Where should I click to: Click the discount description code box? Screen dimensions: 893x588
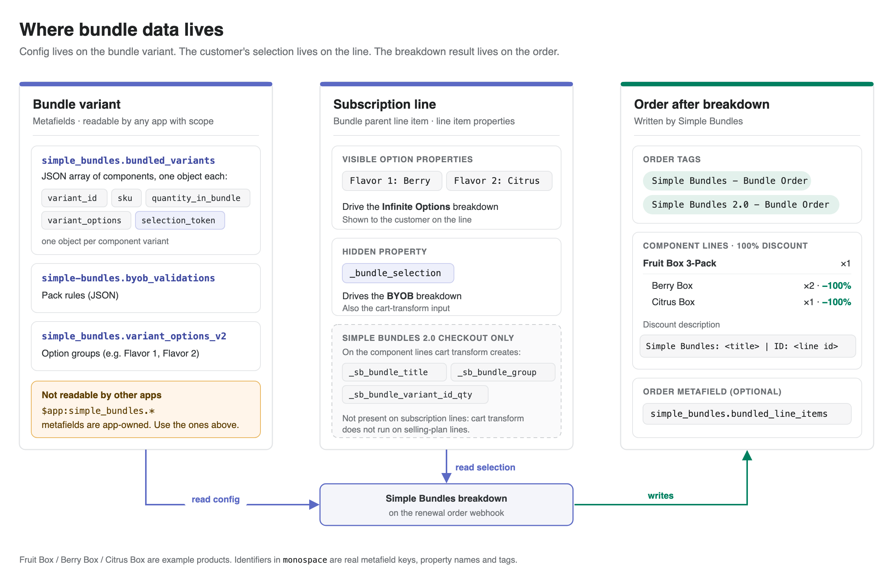(748, 346)
